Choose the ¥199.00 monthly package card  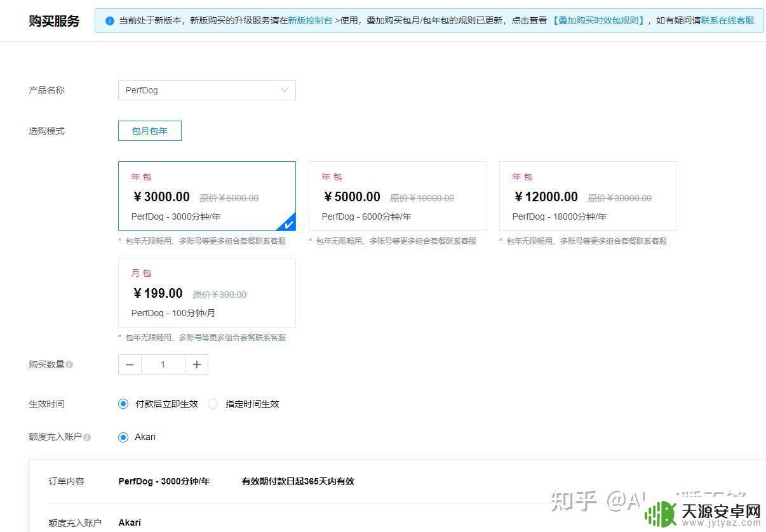pos(207,293)
